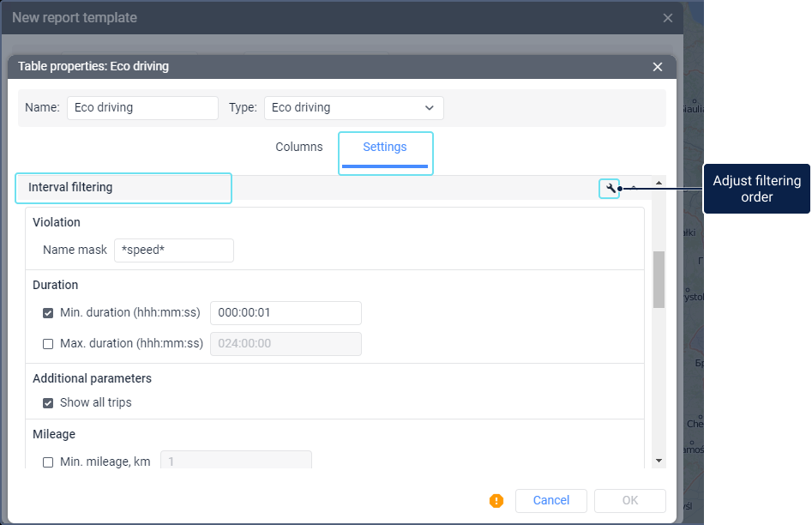
Task: Click the orange warning icon near Cancel
Action: coord(496,501)
